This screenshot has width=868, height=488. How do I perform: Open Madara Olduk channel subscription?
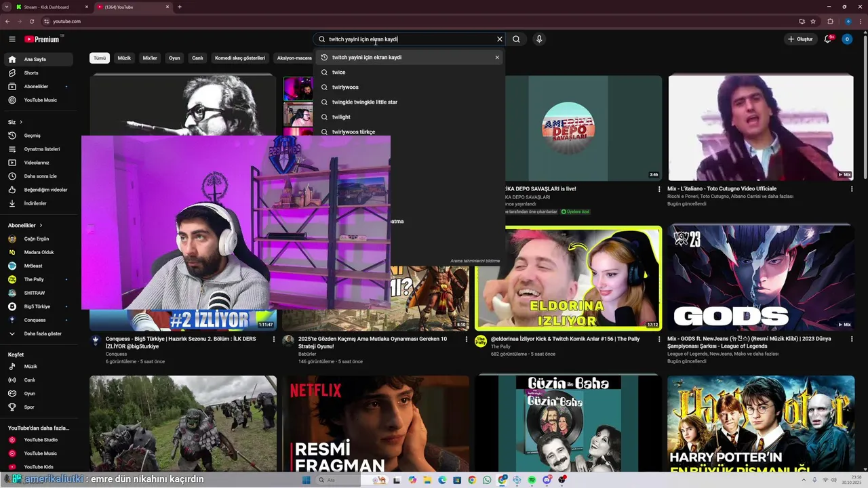(39, 252)
